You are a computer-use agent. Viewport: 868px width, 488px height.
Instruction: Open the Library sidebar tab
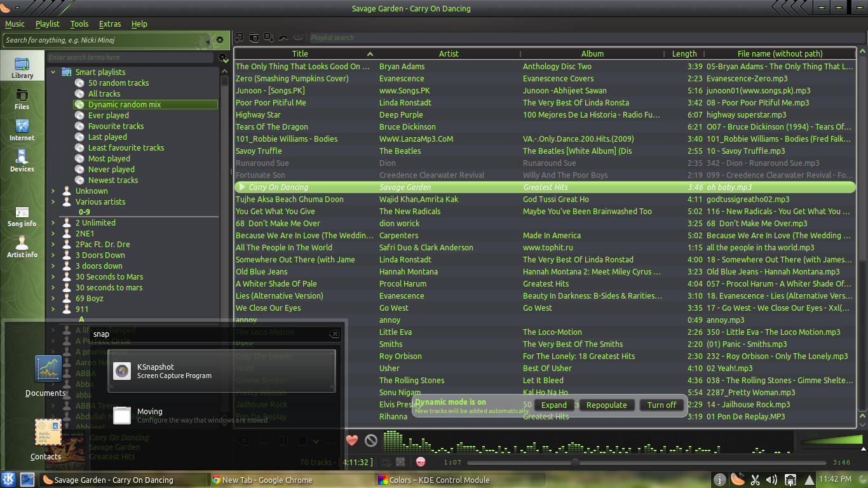coord(22,67)
